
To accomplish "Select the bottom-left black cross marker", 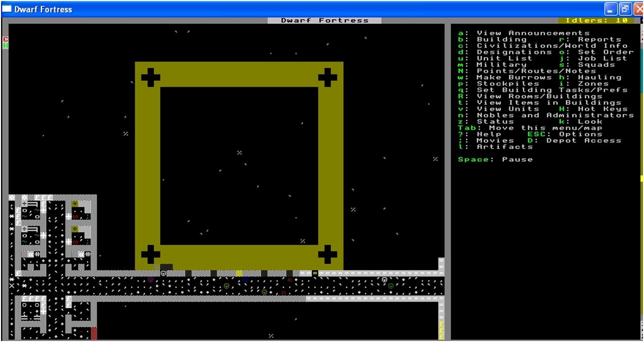I will coord(151,254).
